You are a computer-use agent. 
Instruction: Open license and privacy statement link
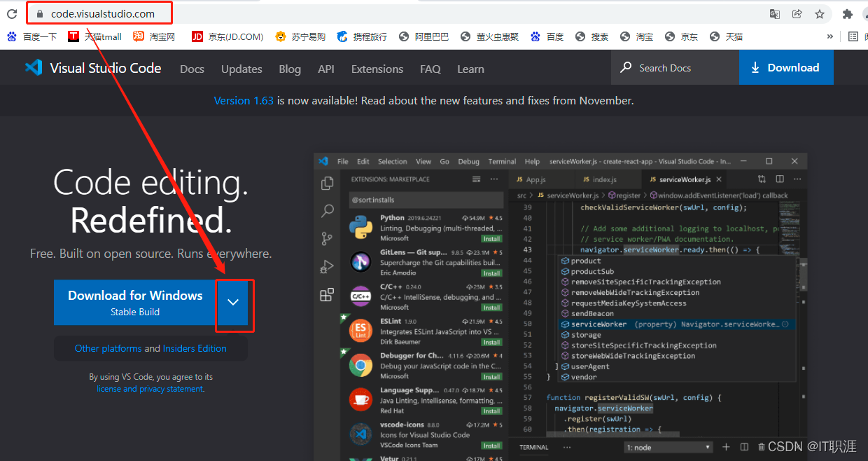pyautogui.click(x=150, y=389)
